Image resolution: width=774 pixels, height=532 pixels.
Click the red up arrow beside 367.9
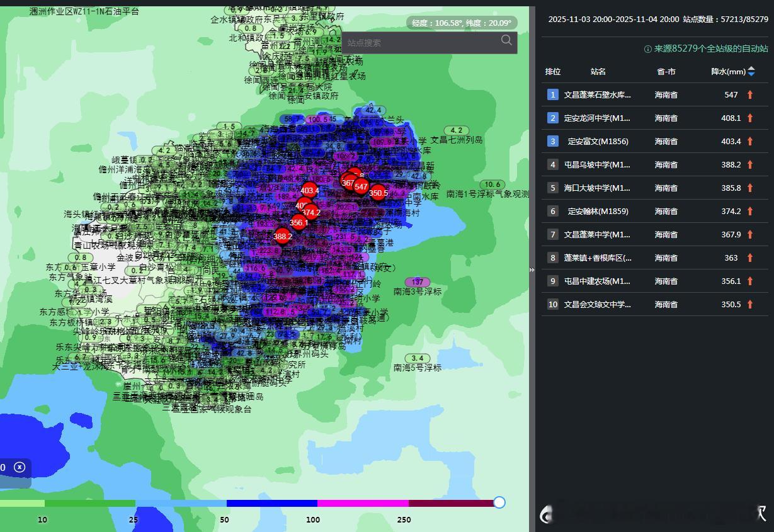[x=750, y=234]
